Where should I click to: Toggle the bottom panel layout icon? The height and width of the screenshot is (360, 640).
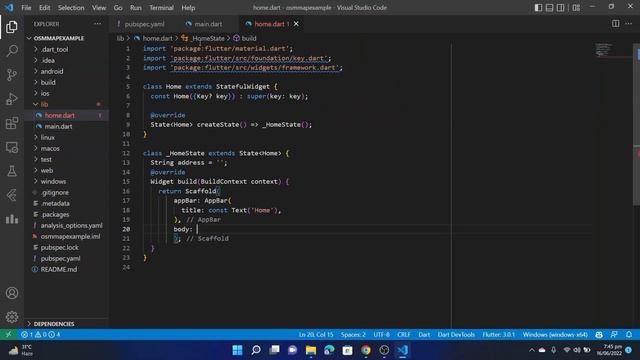(x=549, y=7)
